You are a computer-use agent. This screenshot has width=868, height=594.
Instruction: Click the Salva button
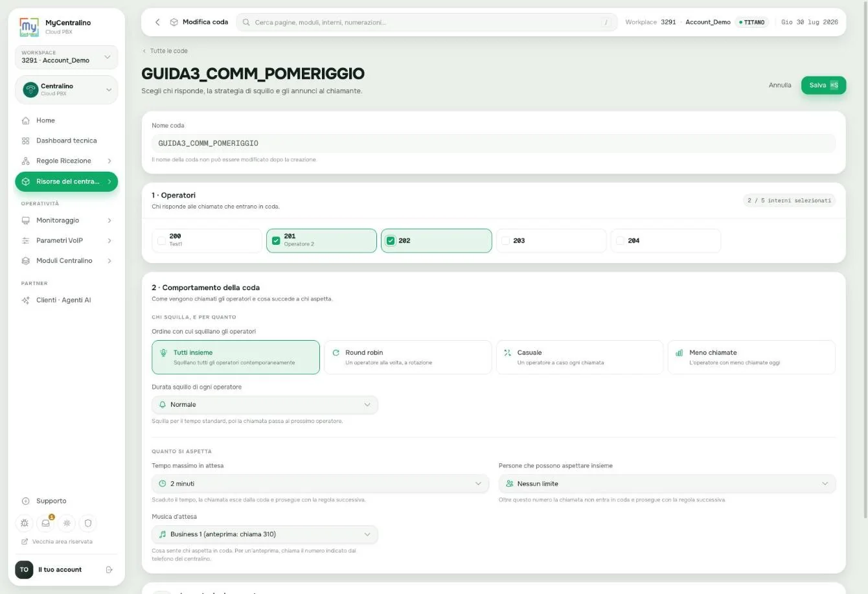tap(823, 85)
